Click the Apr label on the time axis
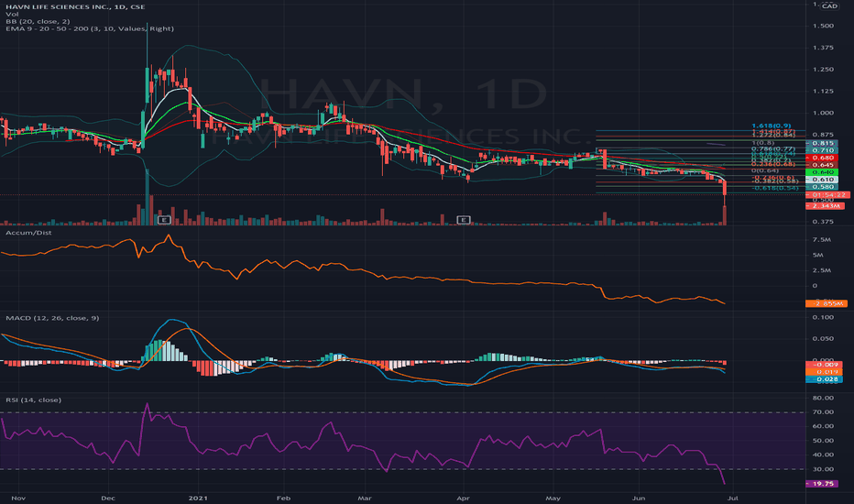Screen dimensions: 854x504 click(463, 498)
